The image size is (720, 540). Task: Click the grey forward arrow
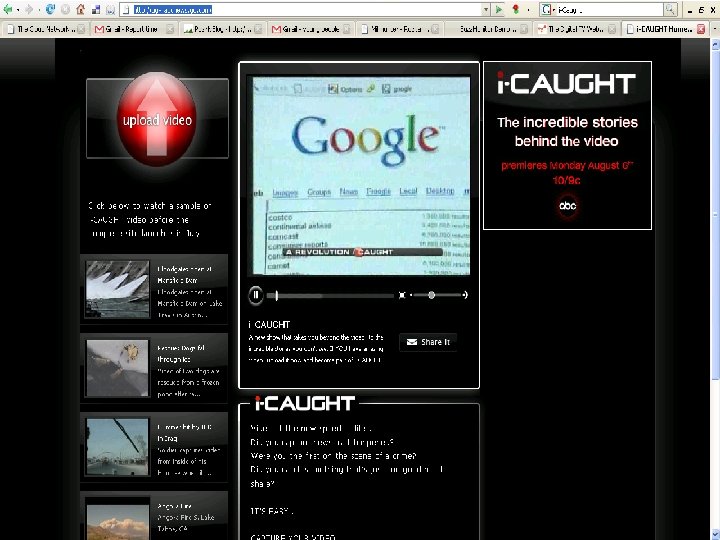29,9
